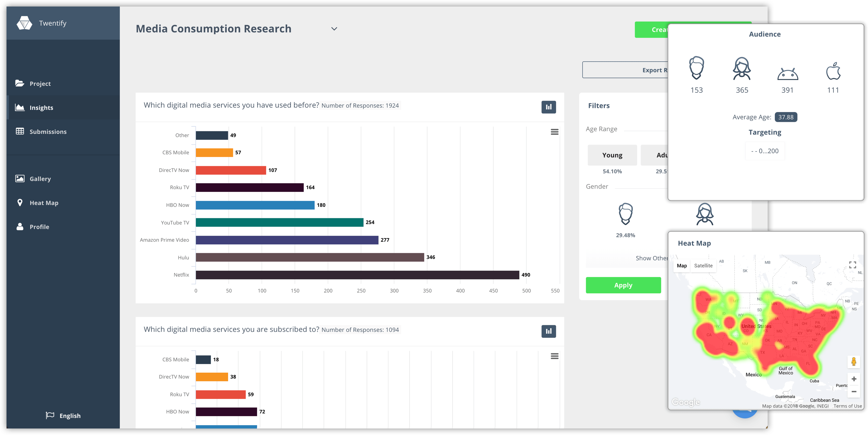Open hamburger menu of the second chart
This screenshot has height=435, width=868.
pyautogui.click(x=554, y=356)
